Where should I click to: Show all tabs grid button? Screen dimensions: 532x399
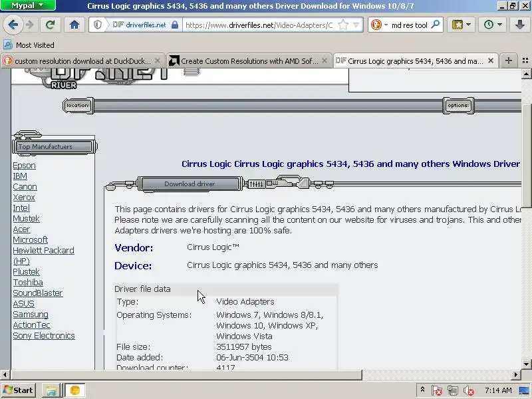(x=525, y=61)
